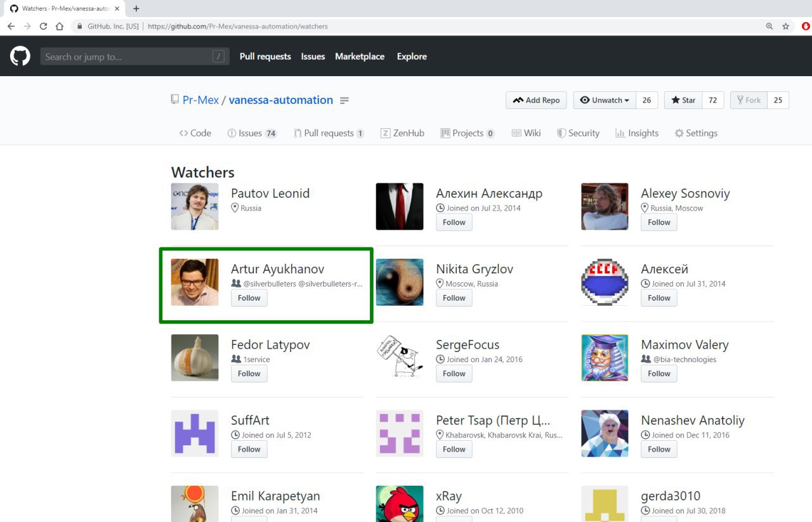The height and width of the screenshot is (522, 812).
Task: Follow Nenashev Anatoliy
Action: click(x=659, y=450)
